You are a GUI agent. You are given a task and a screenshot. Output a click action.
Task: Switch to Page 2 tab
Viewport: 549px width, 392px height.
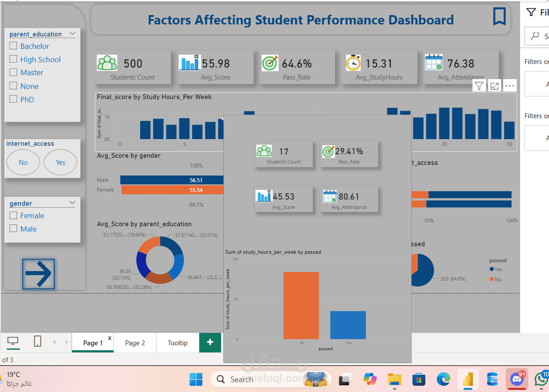click(135, 343)
